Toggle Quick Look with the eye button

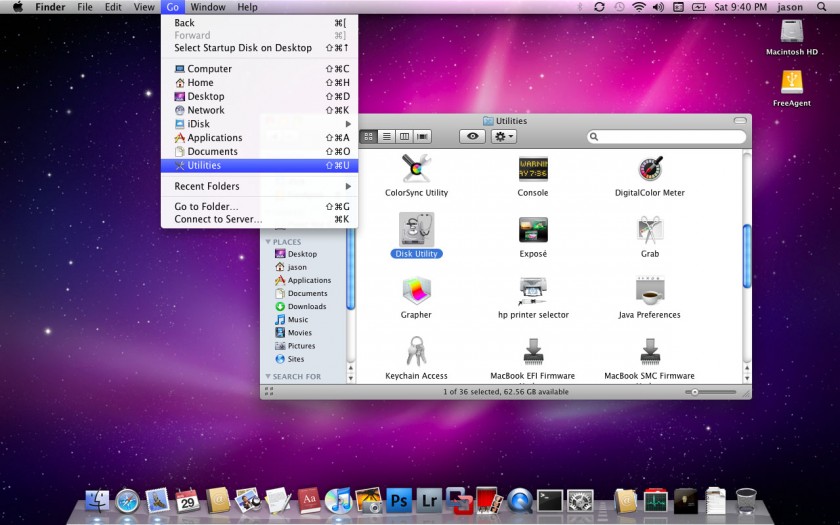pos(472,137)
